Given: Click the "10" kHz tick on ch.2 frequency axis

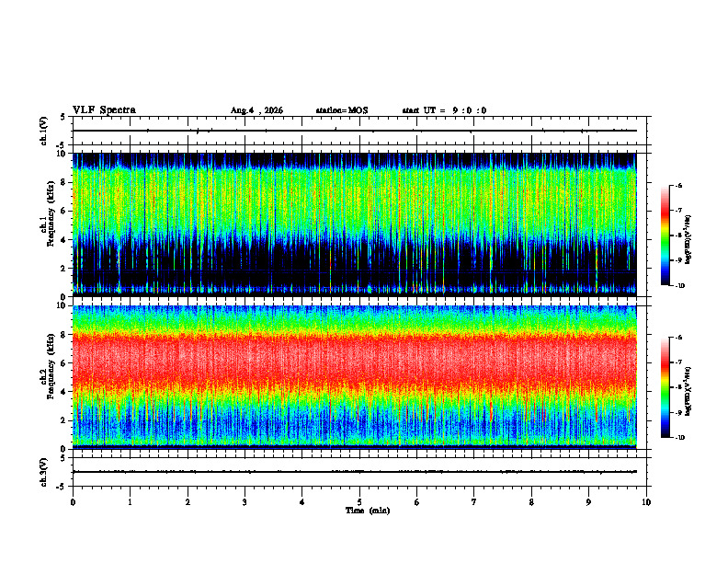Looking at the screenshot, I should point(63,305).
